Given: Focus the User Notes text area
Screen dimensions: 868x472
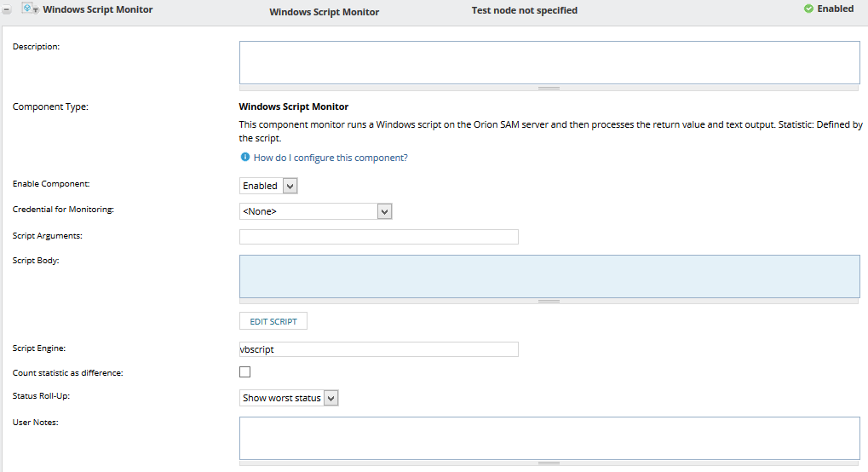Looking at the screenshot, I should coord(549,438).
